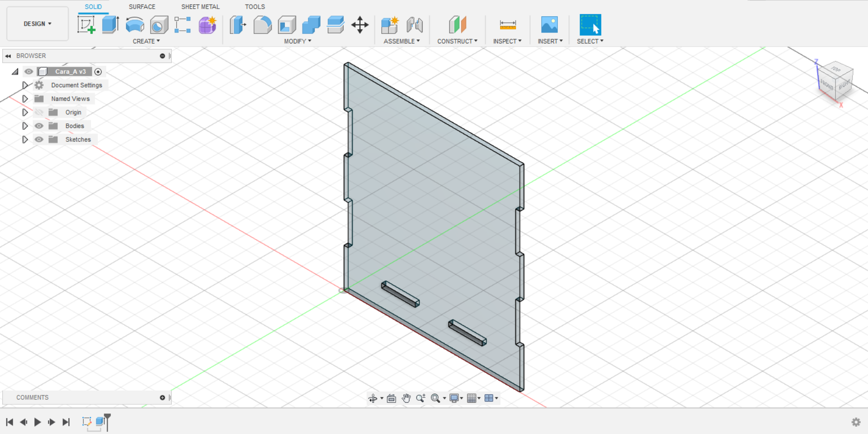Open the DESIGN workspace dropdown

(38, 24)
